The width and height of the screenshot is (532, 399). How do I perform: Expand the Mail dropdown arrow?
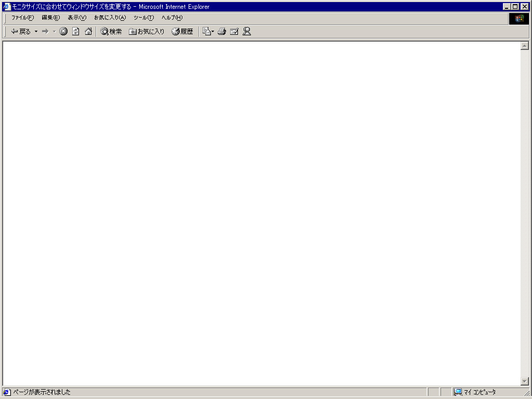(x=212, y=32)
